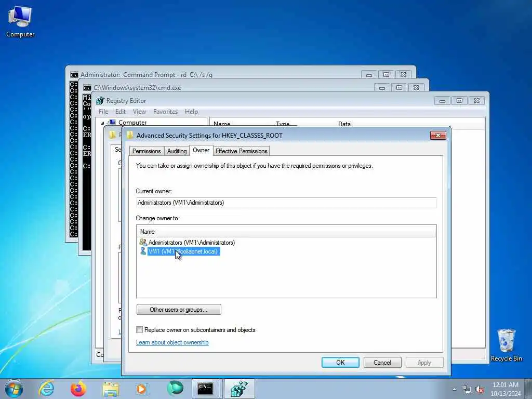Click the Current owner field
This screenshot has height=399, width=532.
[286, 203]
